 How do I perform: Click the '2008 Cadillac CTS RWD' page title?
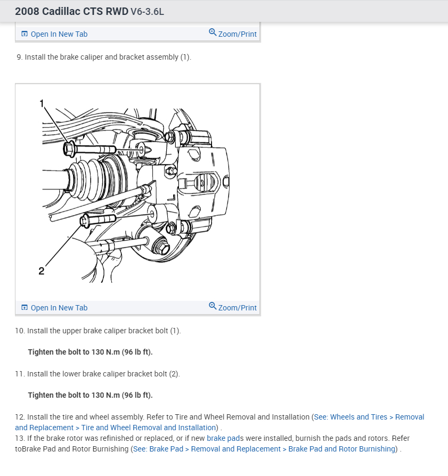pos(72,11)
